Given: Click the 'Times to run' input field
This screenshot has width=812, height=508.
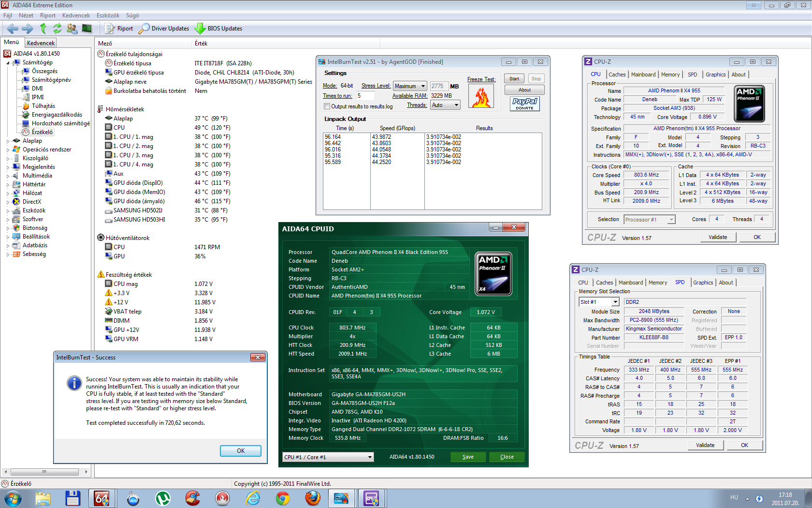Looking at the screenshot, I should 365,96.
